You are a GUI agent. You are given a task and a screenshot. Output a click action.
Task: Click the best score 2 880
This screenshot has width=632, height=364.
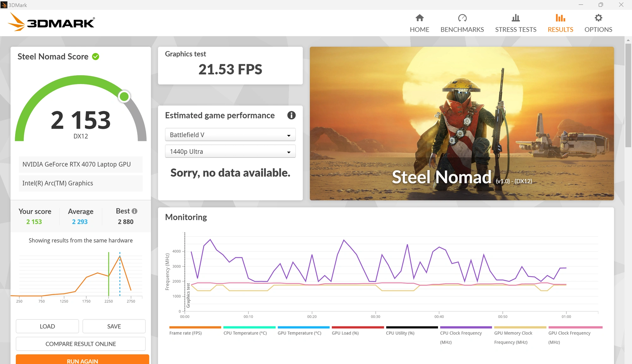[125, 222]
